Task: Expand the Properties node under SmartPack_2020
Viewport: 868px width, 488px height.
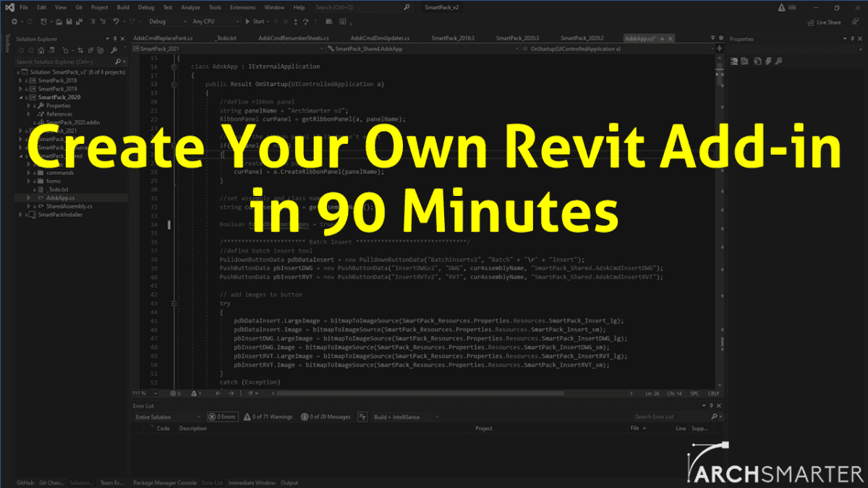Action: 30,106
